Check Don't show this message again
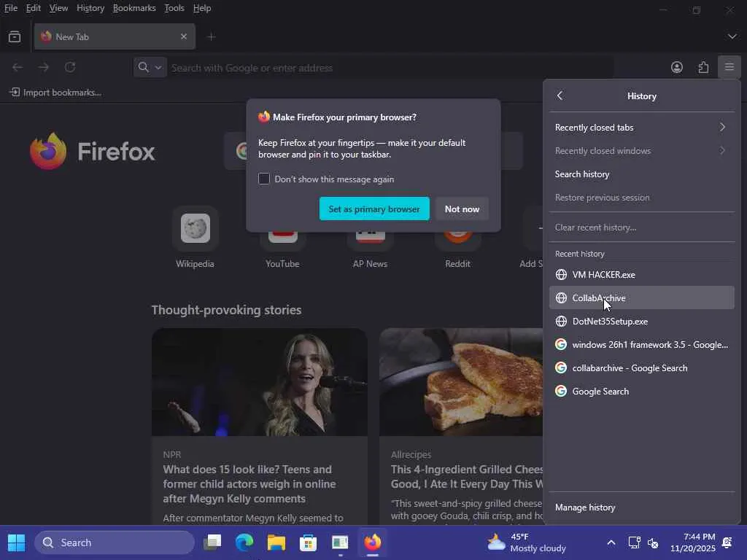Image resolution: width=747 pixels, height=560 pixels. [x=264, y=179]
